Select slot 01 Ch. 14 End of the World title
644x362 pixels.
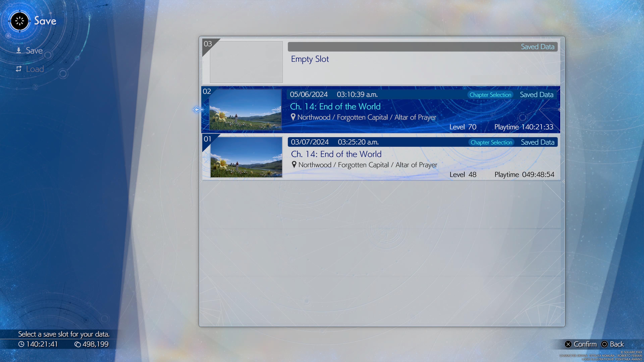click(x=336, y=154)
